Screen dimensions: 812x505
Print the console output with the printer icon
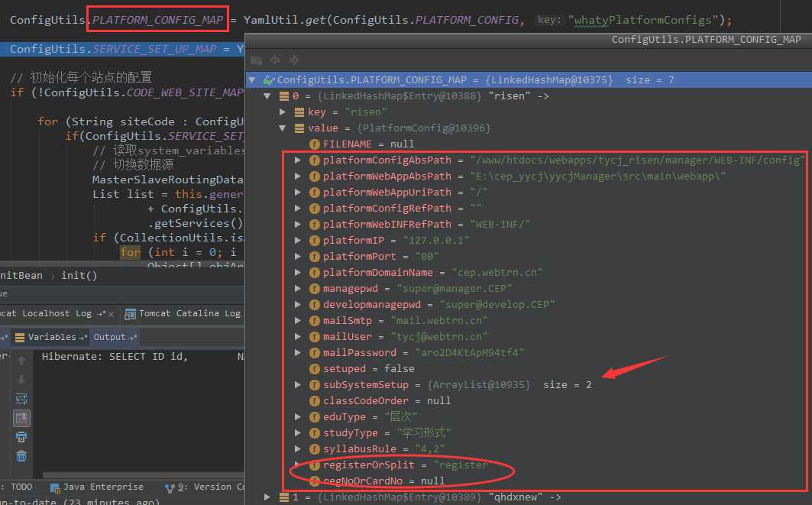[x=21, y=437]
